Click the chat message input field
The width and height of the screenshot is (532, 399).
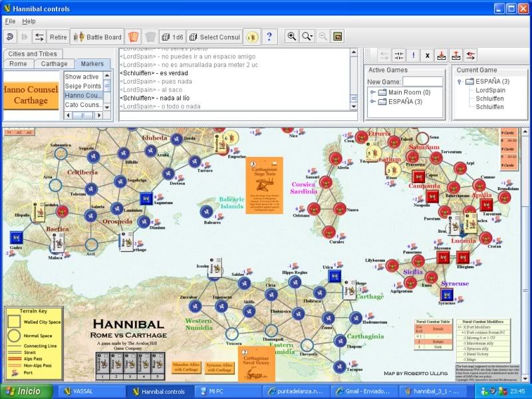pos(238,116)
